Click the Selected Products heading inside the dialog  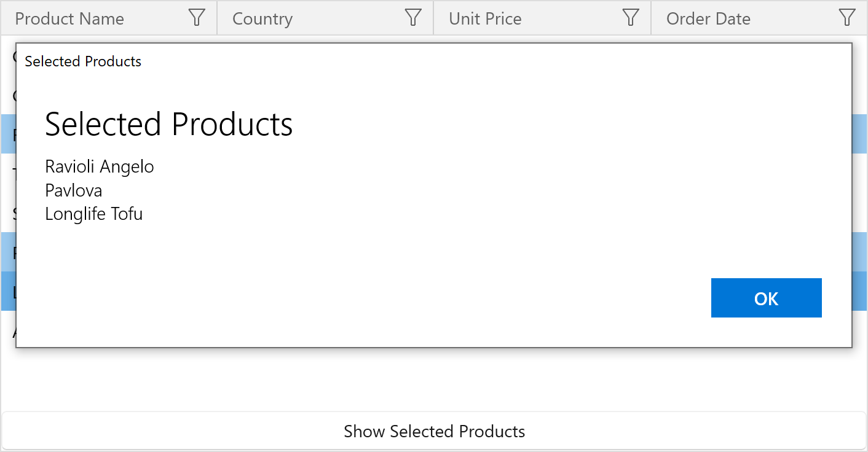pyautogui.click(x=168, y=124)
